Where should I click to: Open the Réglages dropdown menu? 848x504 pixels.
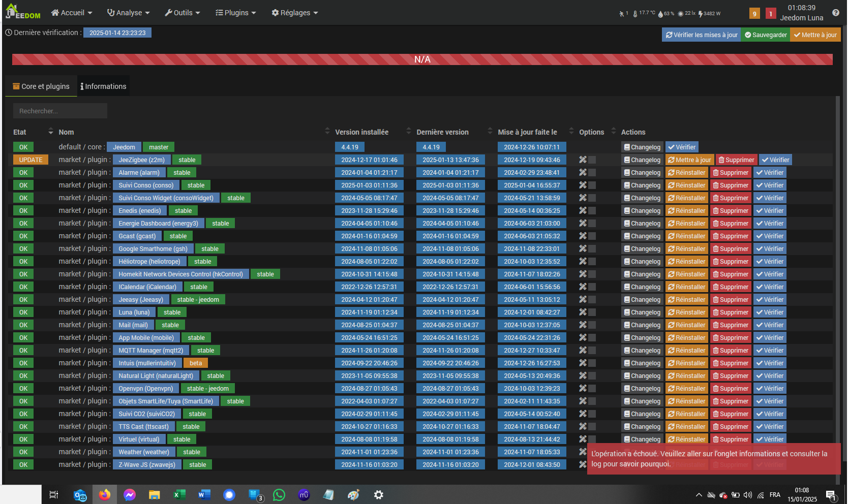[x=294, y=13]
